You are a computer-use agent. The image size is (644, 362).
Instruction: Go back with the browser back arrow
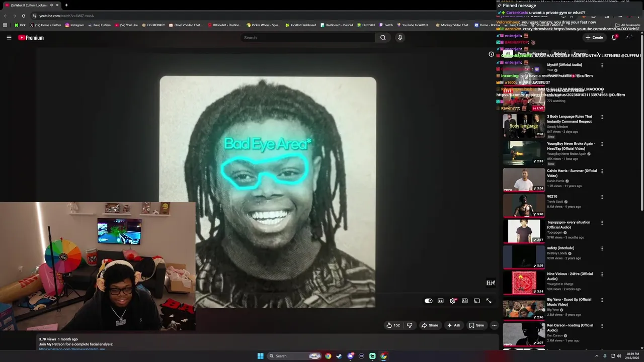(6, 16)
